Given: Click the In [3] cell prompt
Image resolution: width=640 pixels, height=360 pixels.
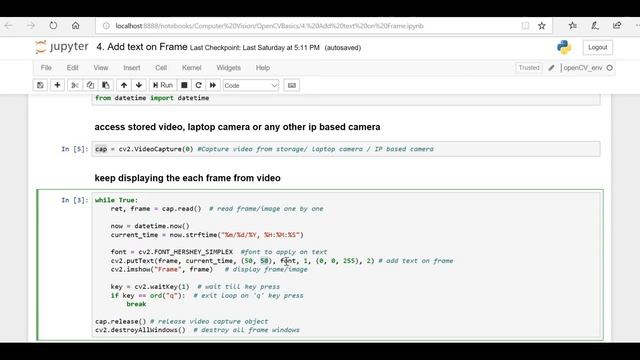Looking at the screenshot, I should [x=75, y=200].
